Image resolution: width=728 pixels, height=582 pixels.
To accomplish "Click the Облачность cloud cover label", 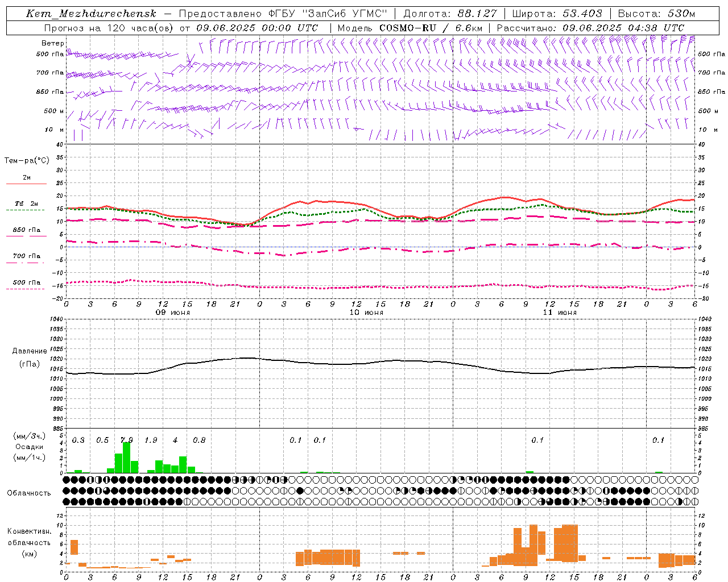I will point(29,493).
